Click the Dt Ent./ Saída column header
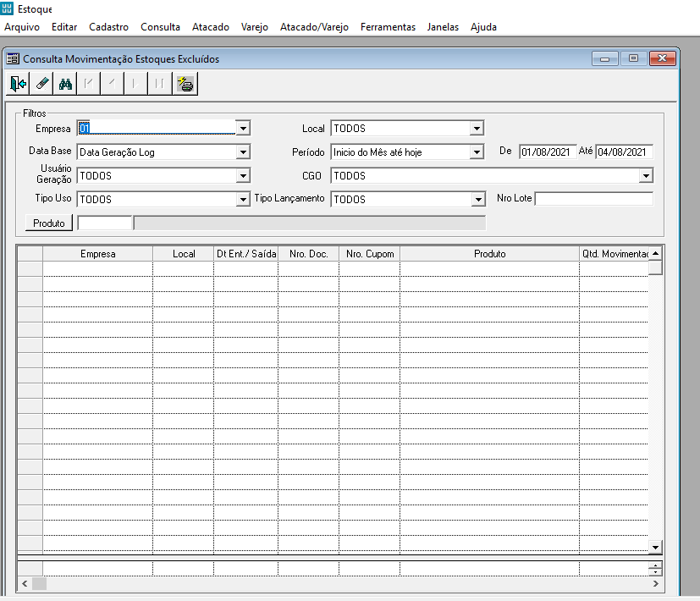Screen dimensions: 700x601 (x=246, y=254)
